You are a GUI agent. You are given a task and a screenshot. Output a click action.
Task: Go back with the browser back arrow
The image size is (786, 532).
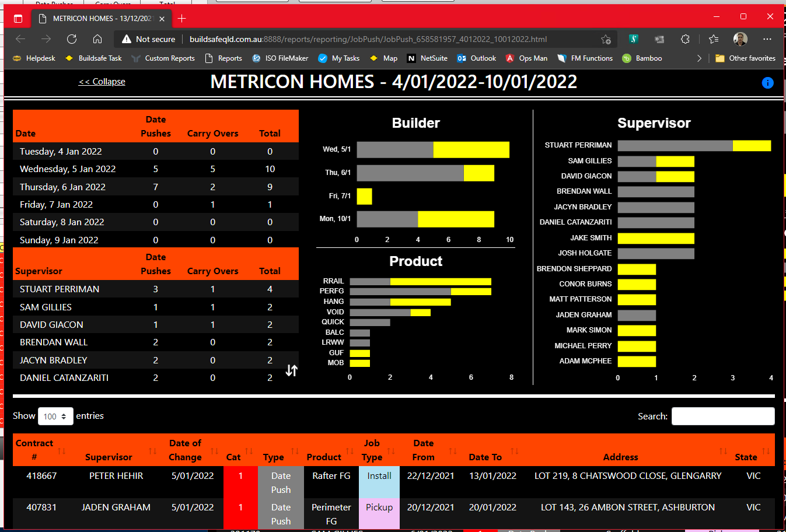coord(20,39)
